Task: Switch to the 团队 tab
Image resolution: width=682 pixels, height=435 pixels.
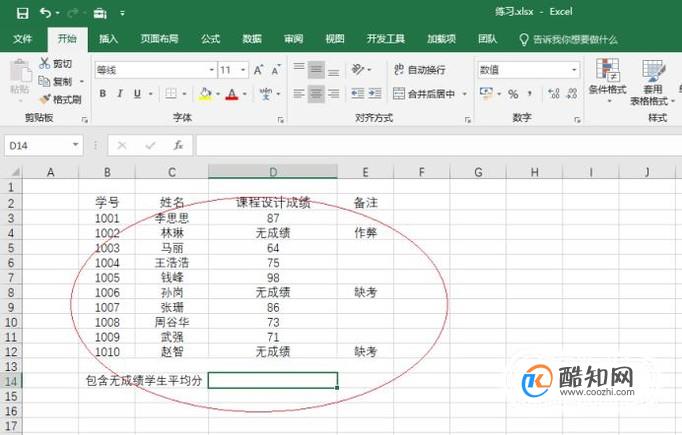Action: coord(488,39)
